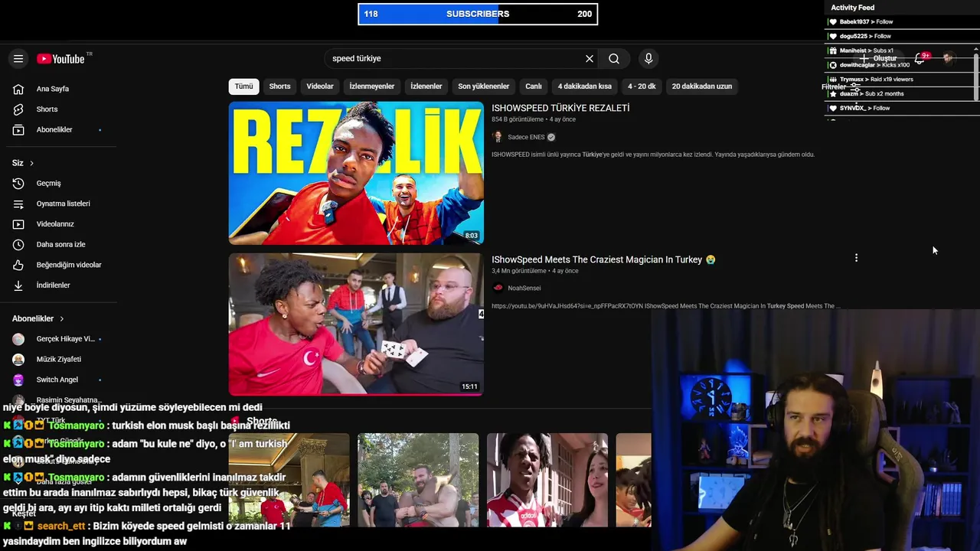The image size is (980, 551).
Task: Select 20 dakikadan uzun chip
Action: [702, 86]
